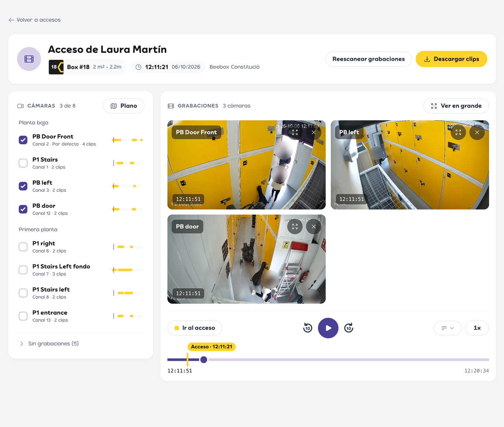
Task: Play the recordings
Action: click(x=328, y=328)
